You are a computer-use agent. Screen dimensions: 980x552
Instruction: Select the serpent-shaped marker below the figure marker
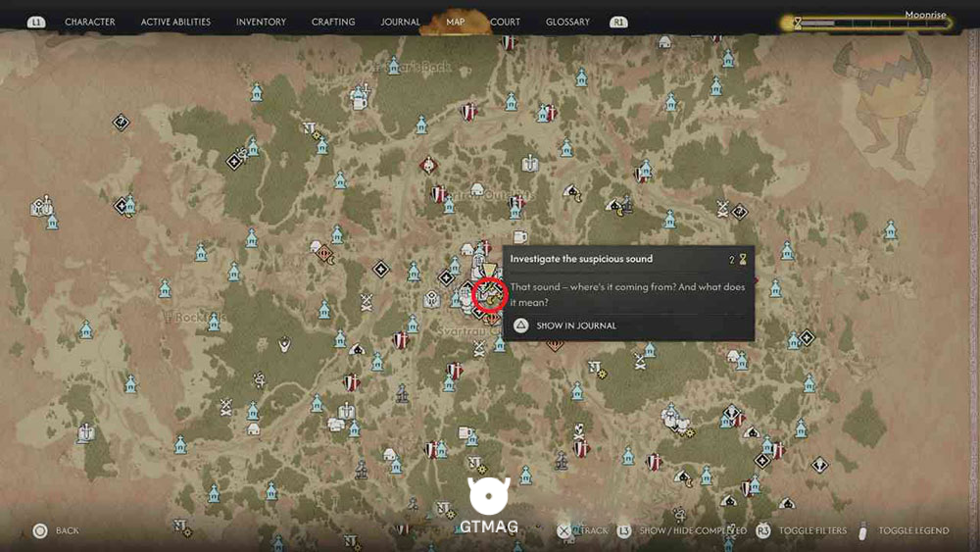coord(260,378)
